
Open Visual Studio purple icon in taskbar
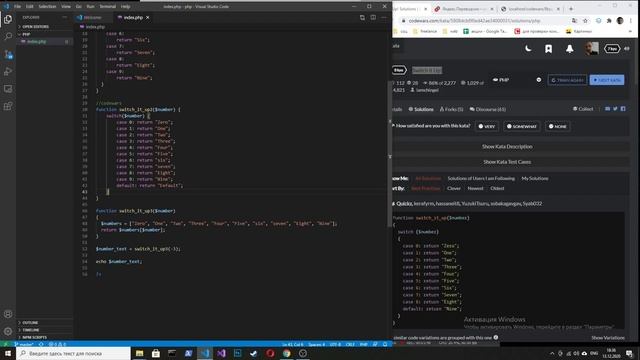tap(221, 353)
